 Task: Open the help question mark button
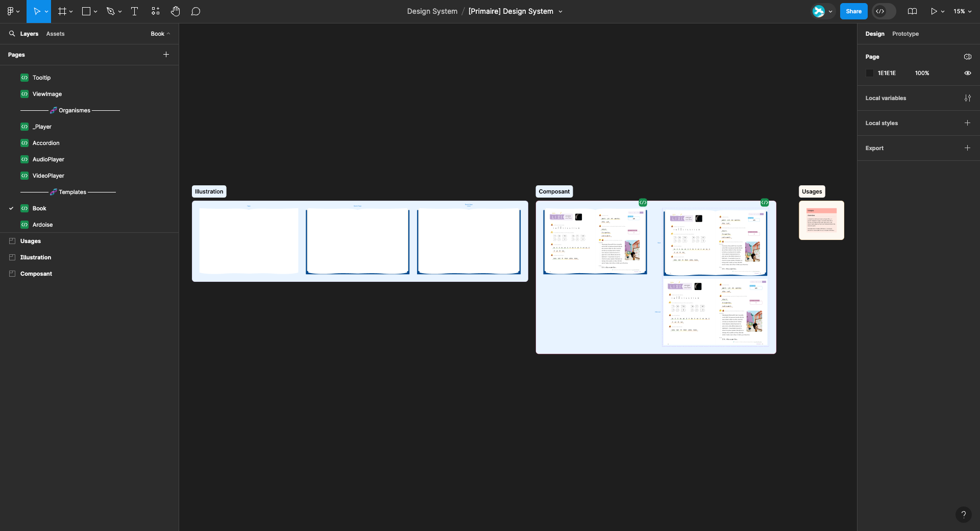coord(963,515)
